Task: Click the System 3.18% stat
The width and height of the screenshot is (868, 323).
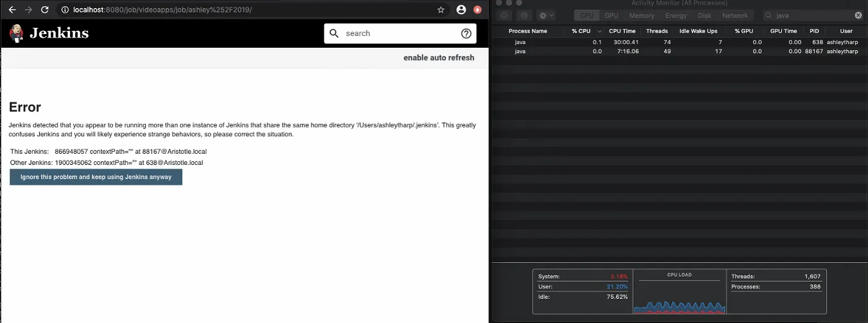Action: coord(583,277)
